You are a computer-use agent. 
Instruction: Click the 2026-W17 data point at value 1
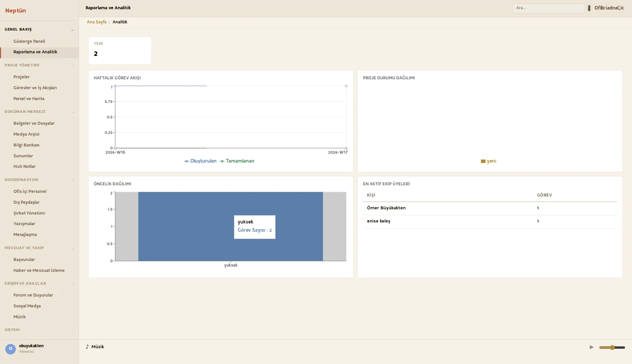pos(346,86)
